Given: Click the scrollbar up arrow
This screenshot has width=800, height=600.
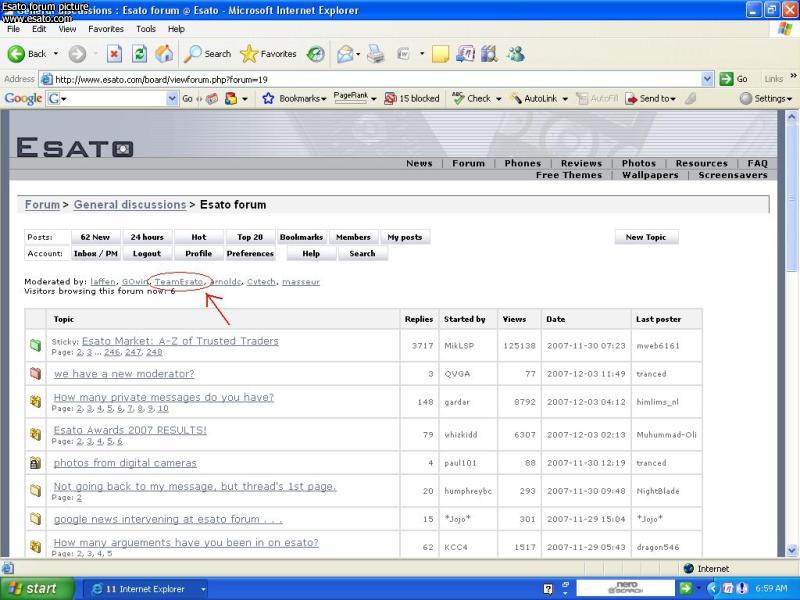Looking at the screenshot, I should (x=791, y=117).
